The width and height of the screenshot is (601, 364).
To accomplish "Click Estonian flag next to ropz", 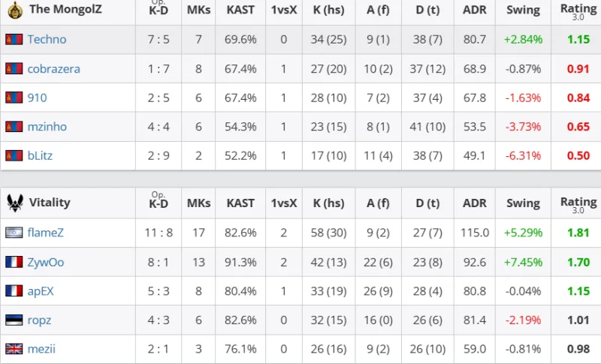I will (14, 320).
